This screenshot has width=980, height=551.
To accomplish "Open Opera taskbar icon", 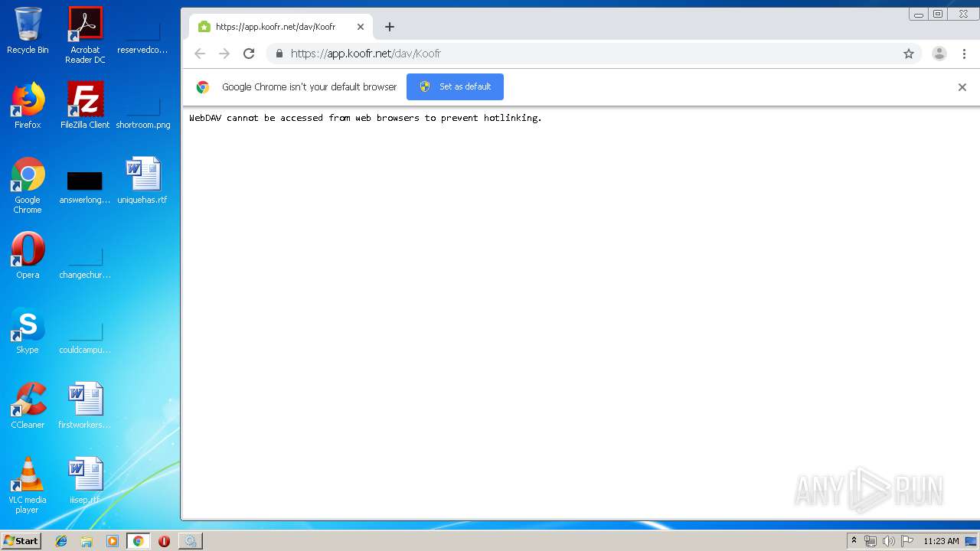I will tap(164, 541).
